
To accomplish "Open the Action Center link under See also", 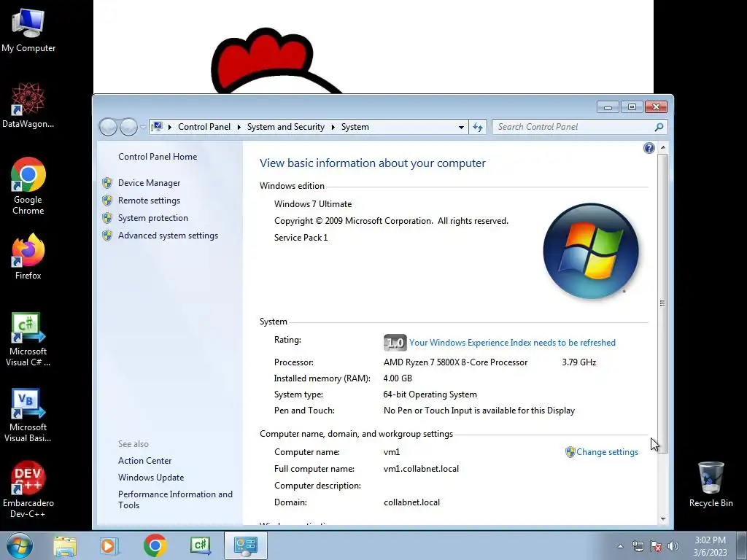I will (x=145, y=461).
